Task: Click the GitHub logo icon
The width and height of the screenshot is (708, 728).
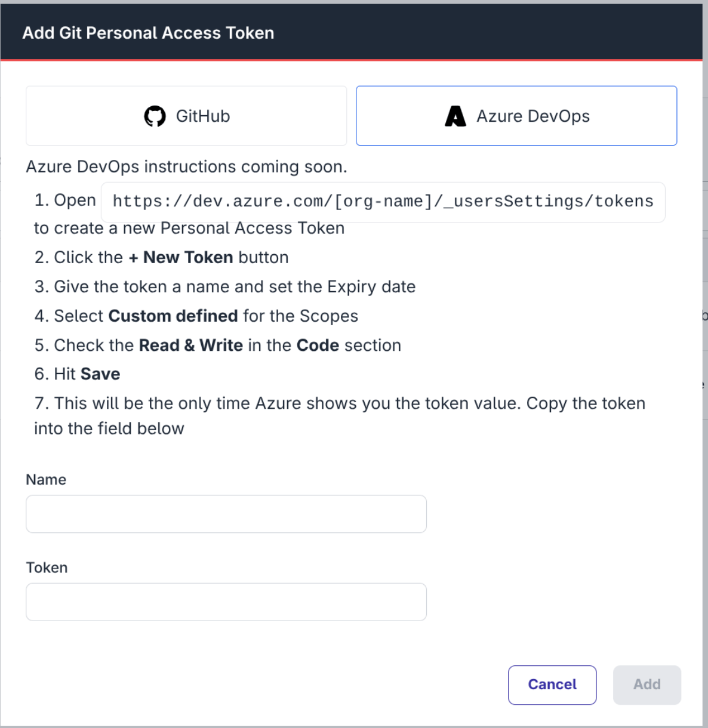Action: coord(155,116)
